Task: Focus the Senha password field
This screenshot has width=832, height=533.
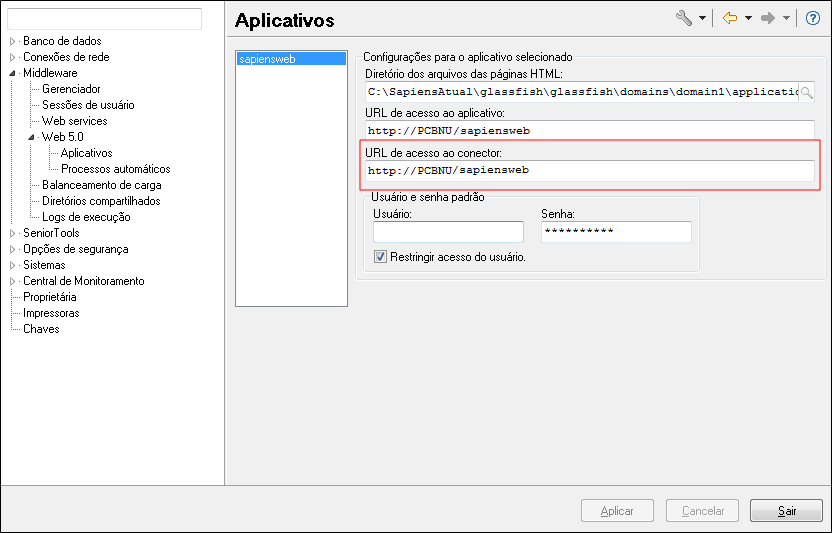Action: point(616,232)
